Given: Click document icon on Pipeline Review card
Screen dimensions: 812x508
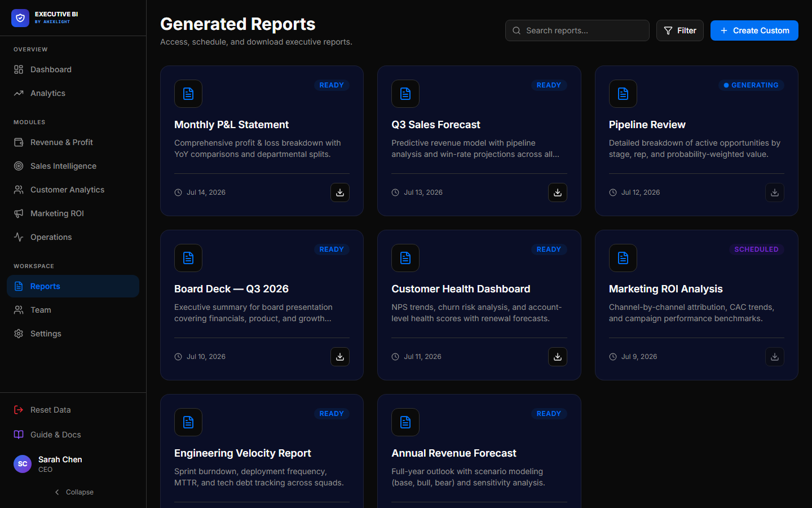Looking at the screenshot, I should (x=623, y=94).
